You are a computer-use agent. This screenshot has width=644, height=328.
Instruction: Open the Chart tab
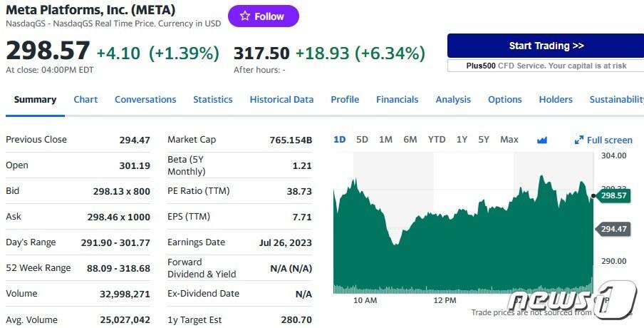[x=85, y=100]
